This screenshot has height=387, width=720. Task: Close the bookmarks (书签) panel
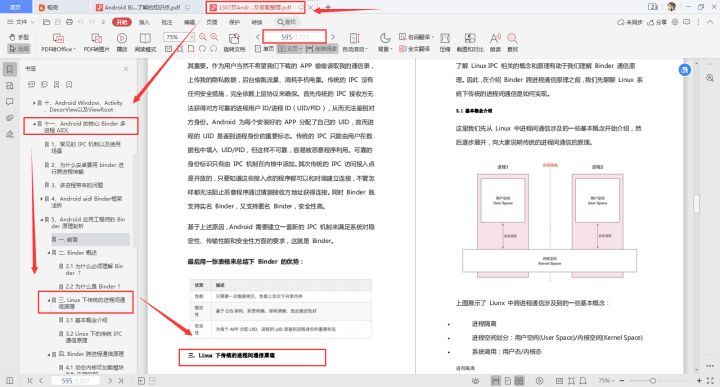click(126, 68)
